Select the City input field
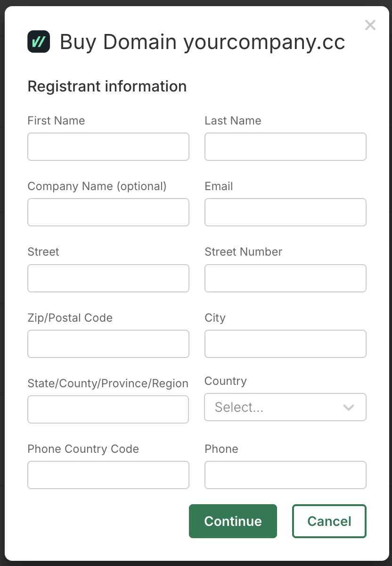 click(285, 344)
